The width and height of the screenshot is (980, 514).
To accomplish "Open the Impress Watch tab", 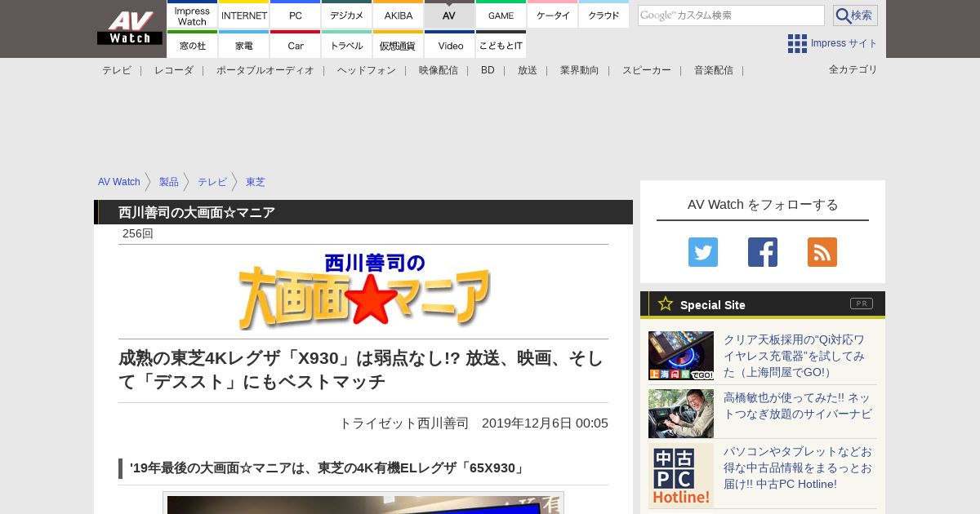I will pyautogui.click(x=192, y=16).
